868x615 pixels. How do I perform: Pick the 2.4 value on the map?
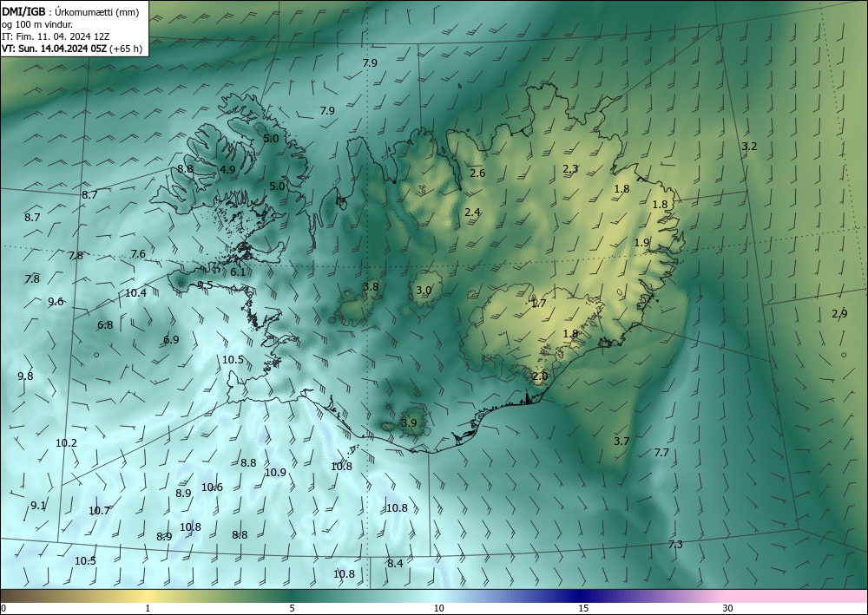point(472,212)
